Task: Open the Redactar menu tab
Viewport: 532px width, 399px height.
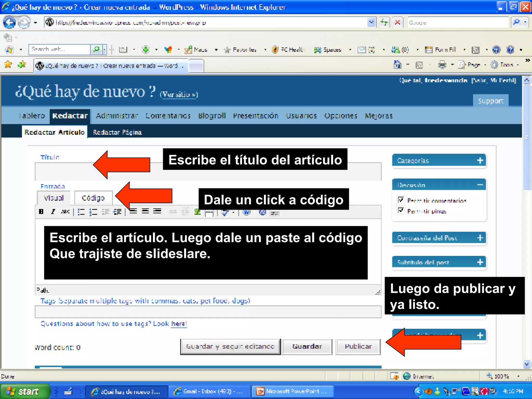Action: click(70, 116)
